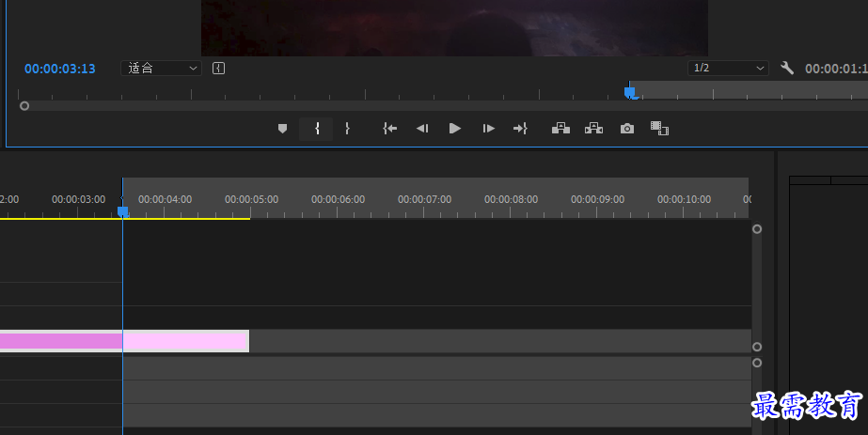Viewport: 868px width, 435px height.
Task: Click 00:00:10:00 on timeline ruler
Action: [685, 199]
